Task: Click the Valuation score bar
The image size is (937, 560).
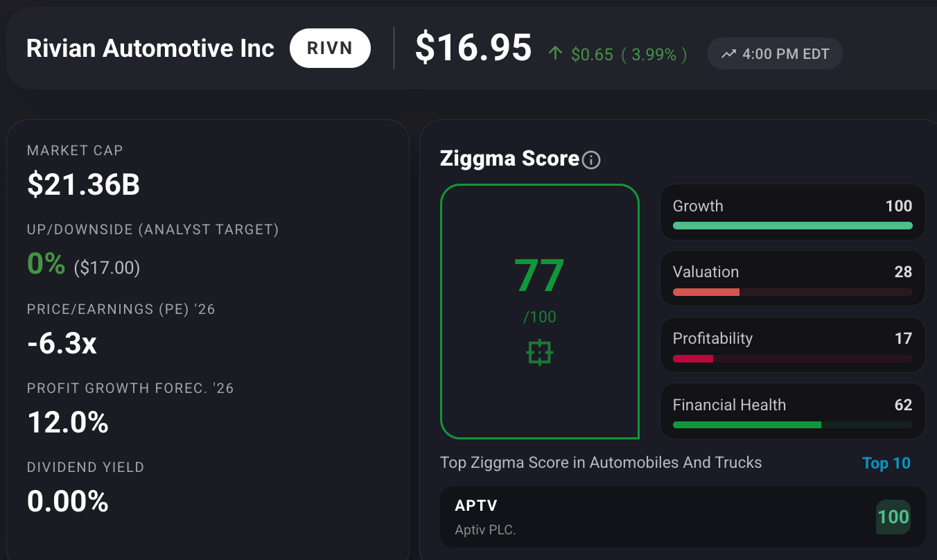Action: click(x=793, y=292)
